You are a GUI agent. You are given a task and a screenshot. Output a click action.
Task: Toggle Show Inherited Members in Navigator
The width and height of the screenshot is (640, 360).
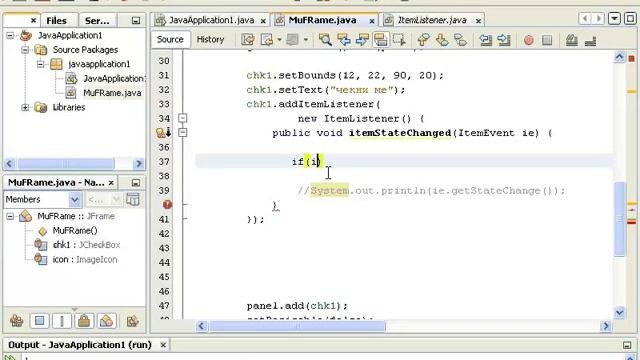pos(17,321)
